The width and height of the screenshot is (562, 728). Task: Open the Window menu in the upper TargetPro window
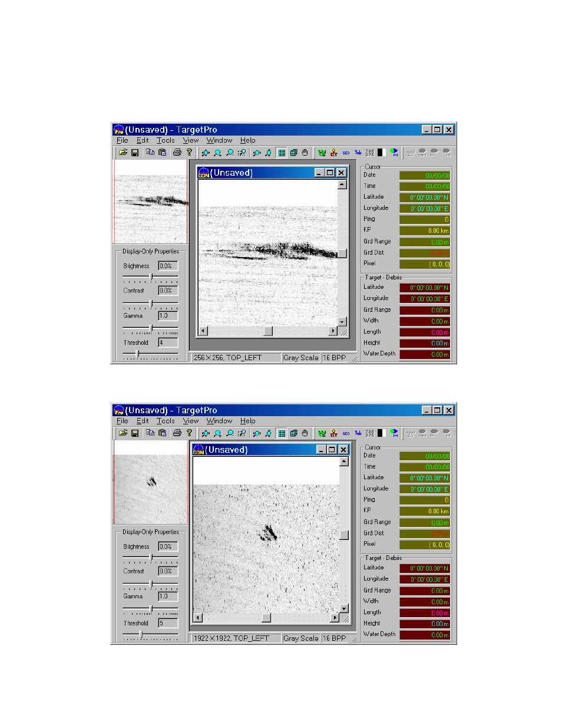click(219, 140)
